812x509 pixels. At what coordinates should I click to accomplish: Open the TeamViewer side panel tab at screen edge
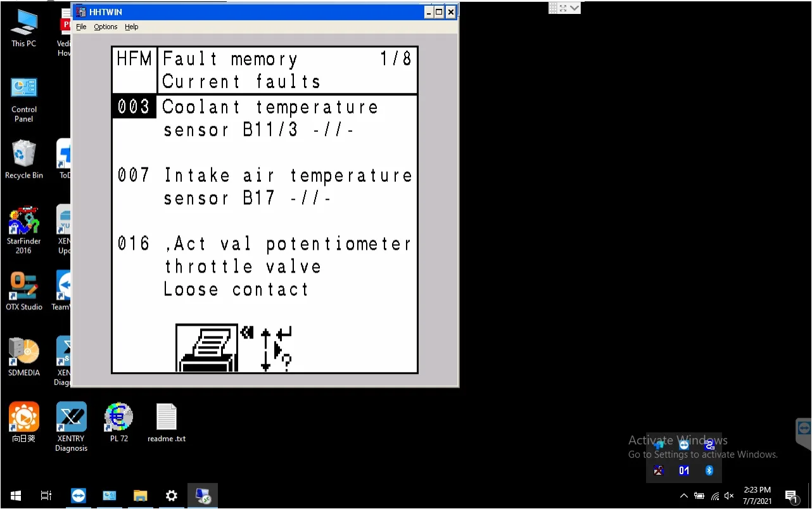[x=804, y=434]
